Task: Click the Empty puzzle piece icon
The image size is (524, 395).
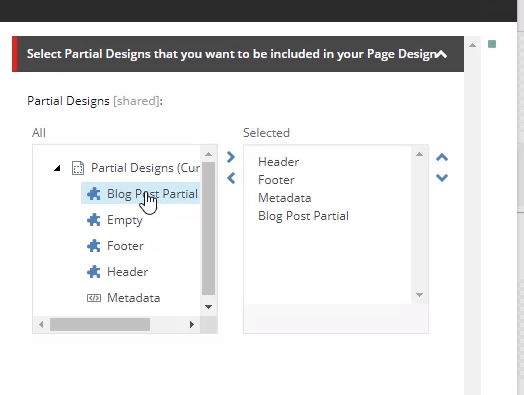Action: pos(94,220)
